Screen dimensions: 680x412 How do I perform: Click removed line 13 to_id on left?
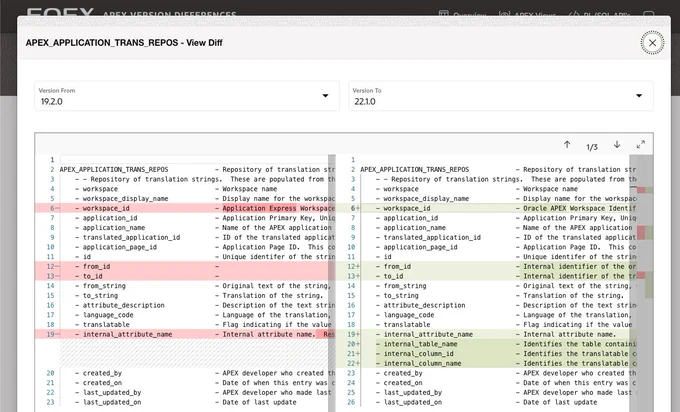coord(185,276)
